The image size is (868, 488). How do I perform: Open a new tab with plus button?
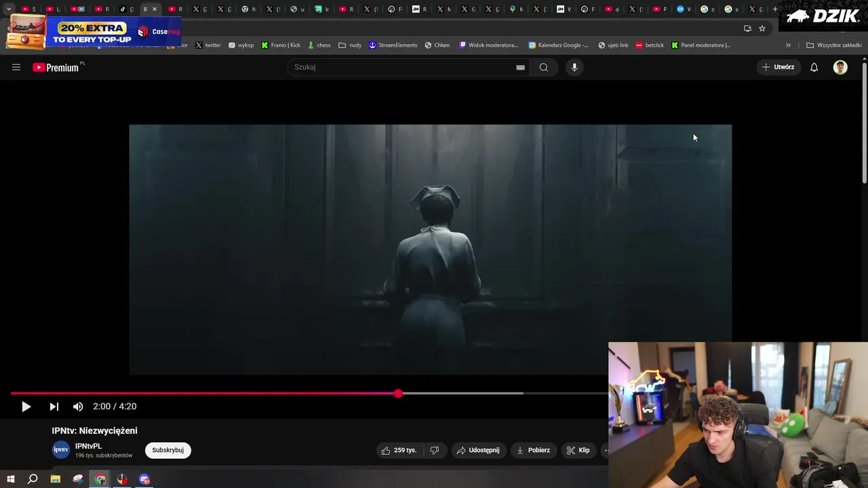click(775, 9)
